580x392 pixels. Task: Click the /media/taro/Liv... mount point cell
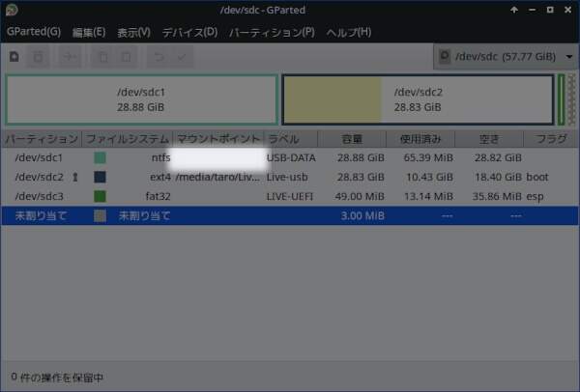217,177
